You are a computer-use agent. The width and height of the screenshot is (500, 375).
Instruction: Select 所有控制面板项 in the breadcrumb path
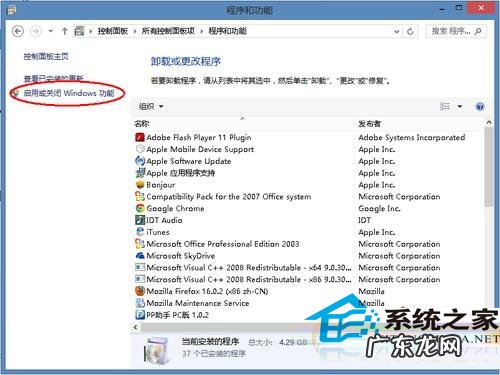click(168, 31)
